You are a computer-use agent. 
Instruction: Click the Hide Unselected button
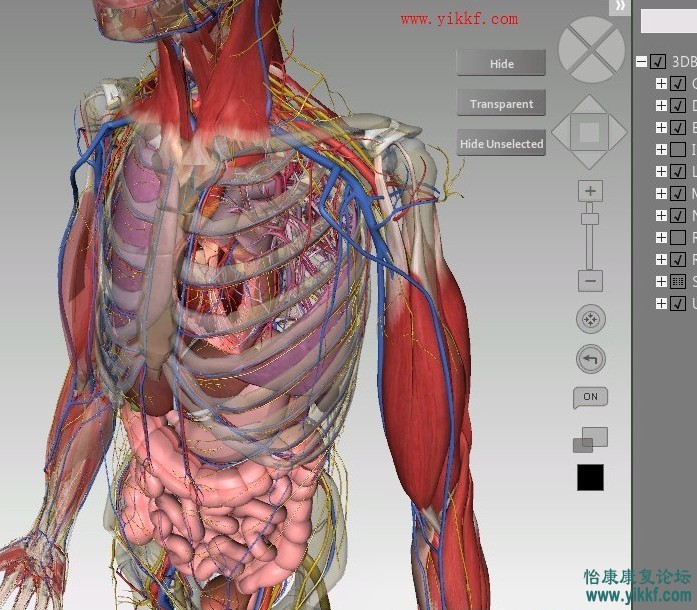coord(501,144)
